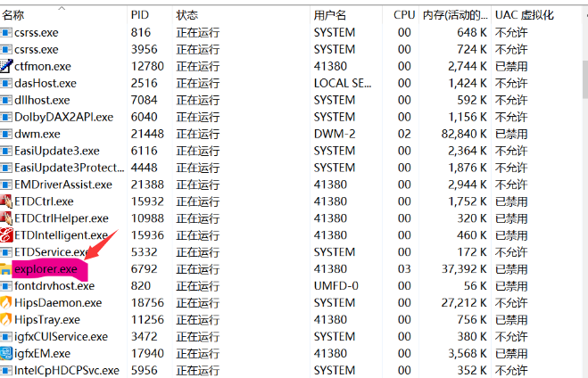Click the explorer.exe folder icon

point(6,269)
